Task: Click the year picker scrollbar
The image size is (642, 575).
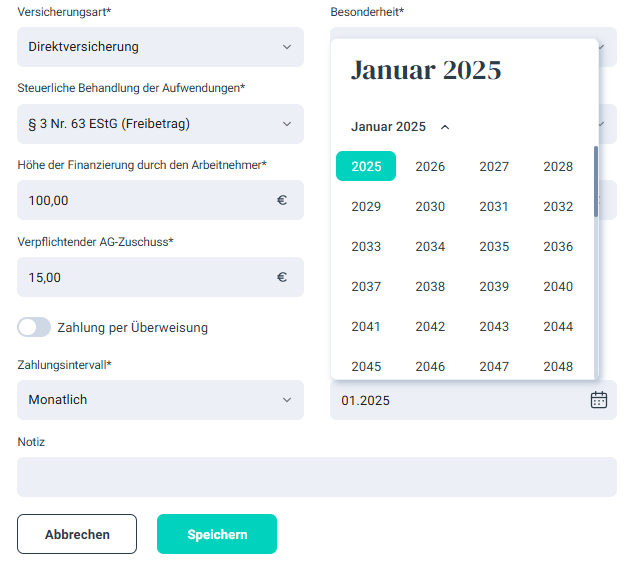Action: pos(596,182)
